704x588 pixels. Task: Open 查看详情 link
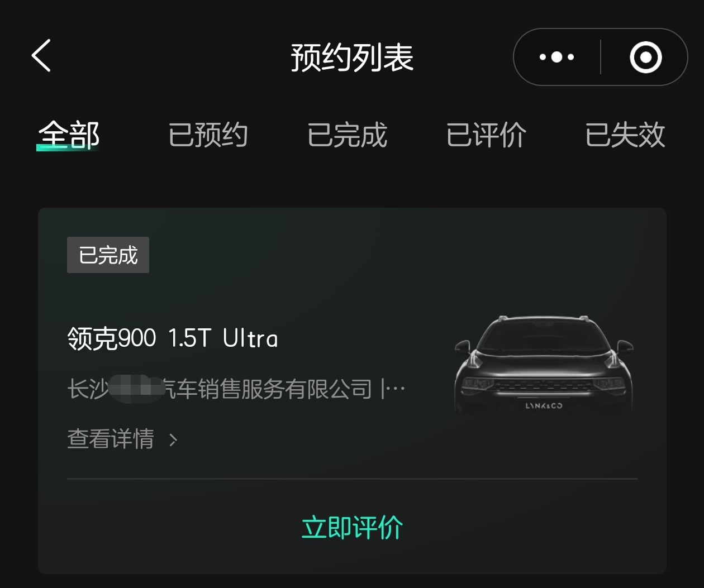(x=111, y=439)
